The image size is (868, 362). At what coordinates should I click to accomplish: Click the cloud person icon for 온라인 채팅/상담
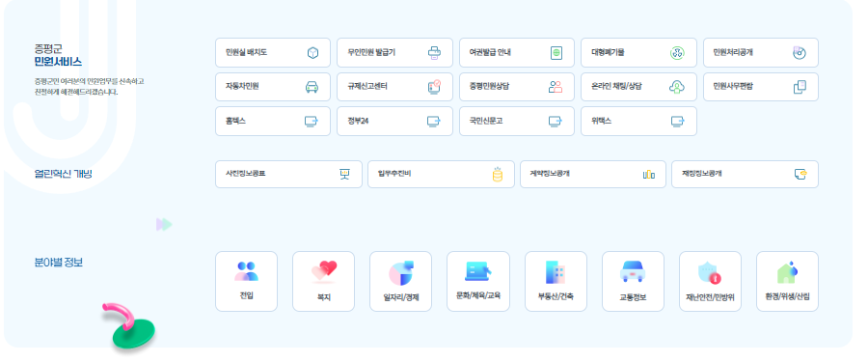point(677,87)
